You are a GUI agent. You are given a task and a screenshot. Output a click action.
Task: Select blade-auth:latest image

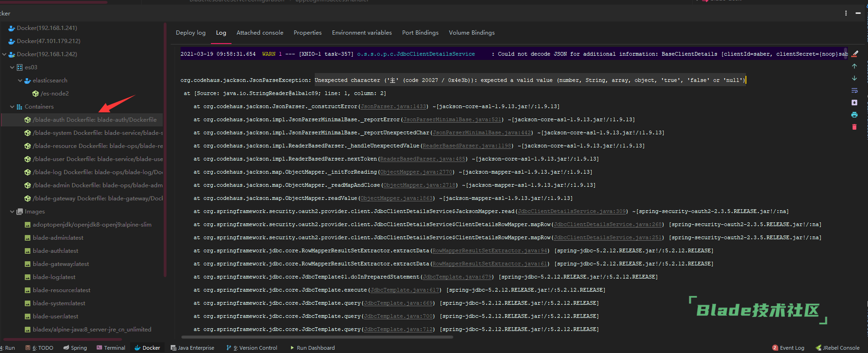point(56,251)
